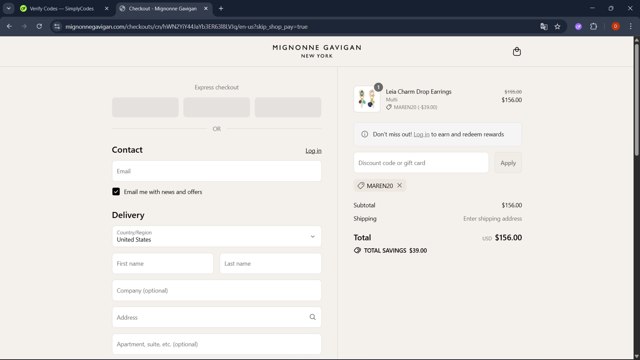This screenshot has width=640, height=360.
Task: Focus the Company (optional) field
Action: pyautogui.click(x=217, y=291)
